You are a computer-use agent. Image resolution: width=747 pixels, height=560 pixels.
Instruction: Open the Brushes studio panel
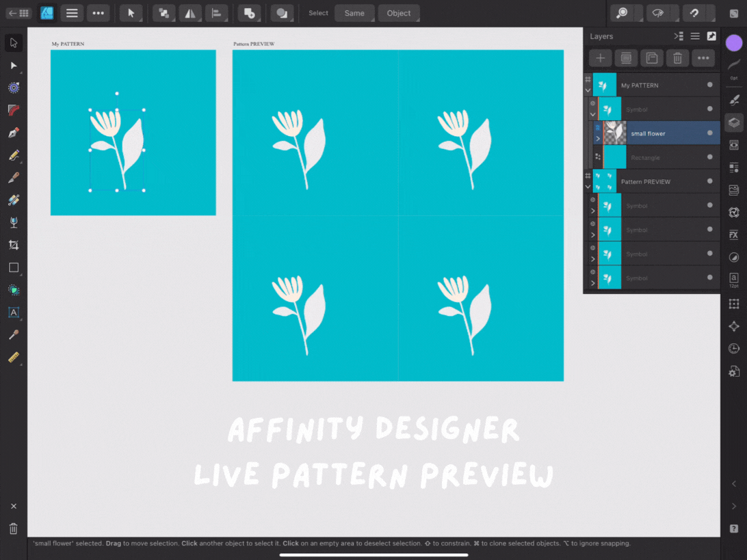click(734, 100)
